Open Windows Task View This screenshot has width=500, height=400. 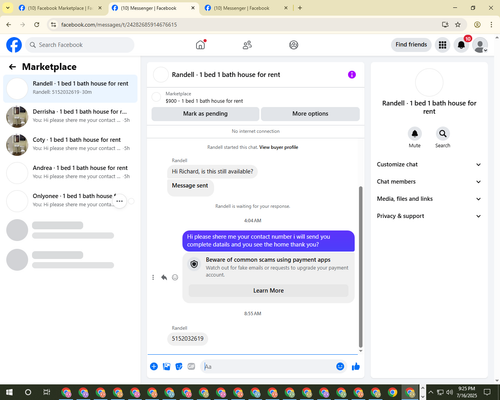46,392
